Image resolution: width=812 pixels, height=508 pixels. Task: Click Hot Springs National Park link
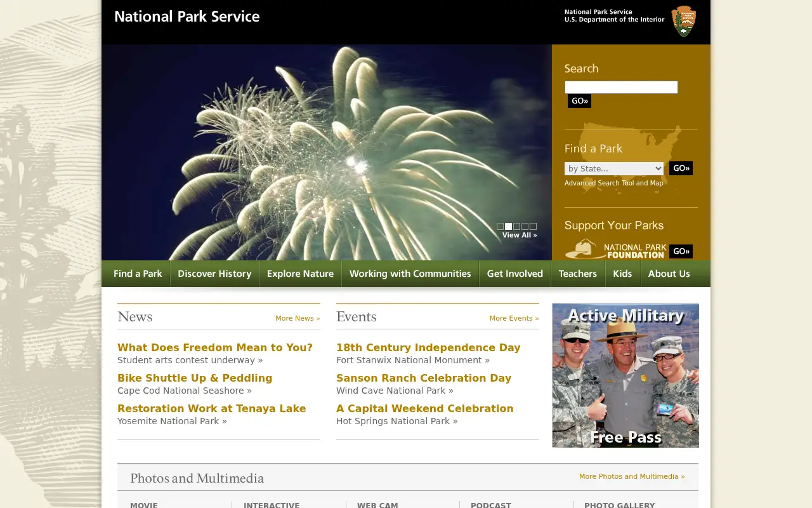397,421
